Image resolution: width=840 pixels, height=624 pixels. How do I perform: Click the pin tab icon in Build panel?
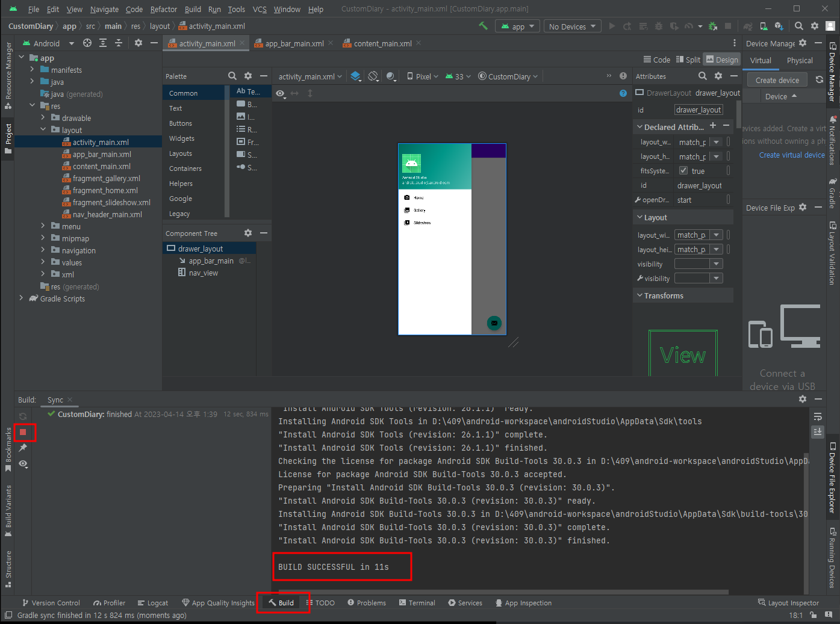23,448
